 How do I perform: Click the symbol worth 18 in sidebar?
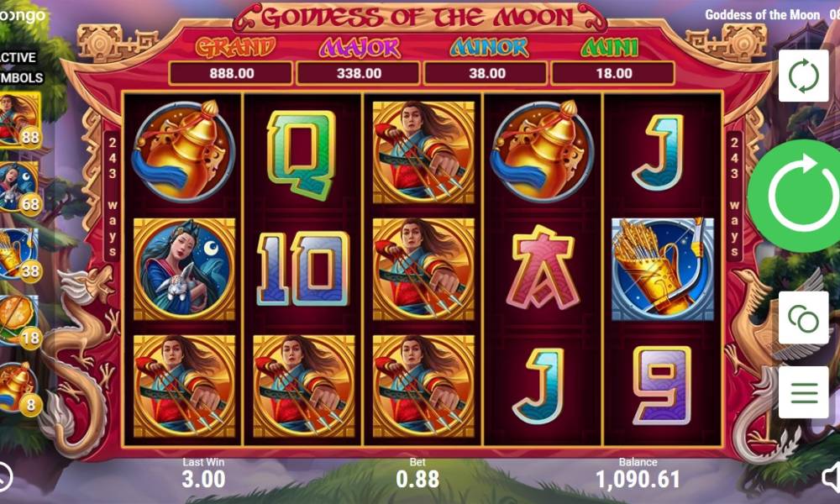[x=20, y=322]
